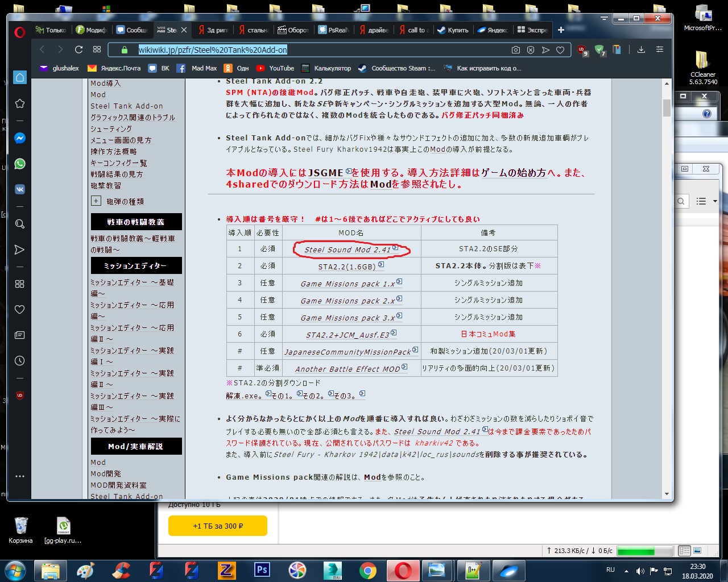Open history clock in Opera sidebar
The image size is (728, 582).
tap(20, 361)
